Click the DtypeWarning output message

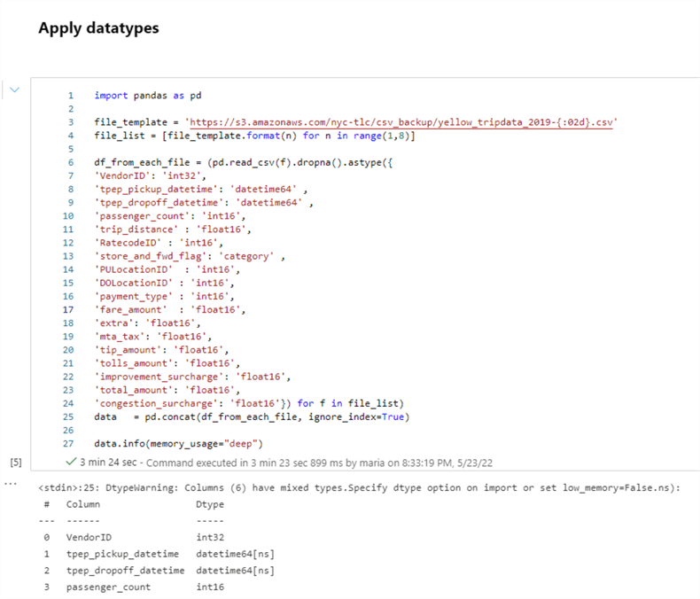click(x=360, y=488)
